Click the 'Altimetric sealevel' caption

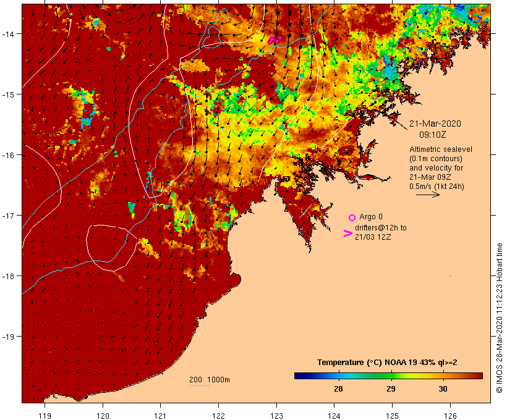coord(441,149)
